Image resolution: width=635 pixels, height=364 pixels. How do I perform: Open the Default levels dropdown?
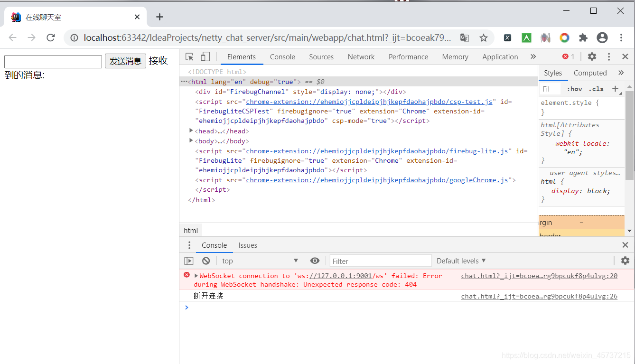point(460,261)
